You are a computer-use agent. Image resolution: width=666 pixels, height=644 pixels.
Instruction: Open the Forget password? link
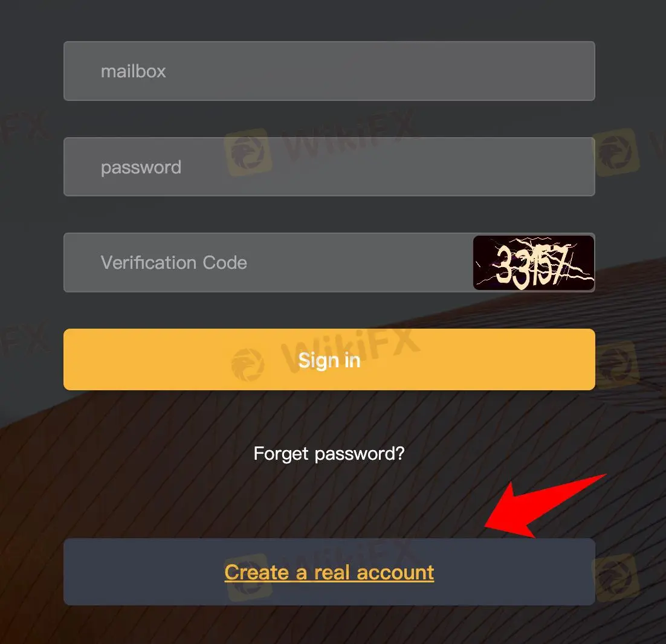329,454
